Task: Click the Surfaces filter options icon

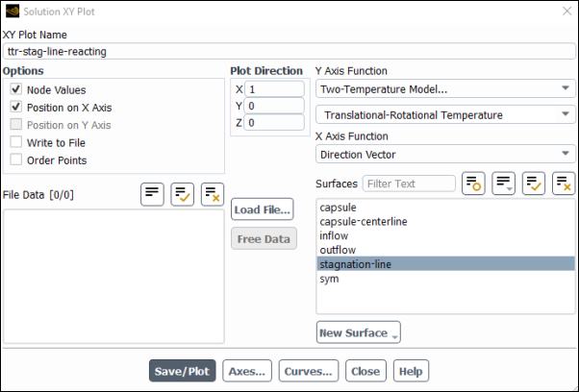Action: coord(472,183)
